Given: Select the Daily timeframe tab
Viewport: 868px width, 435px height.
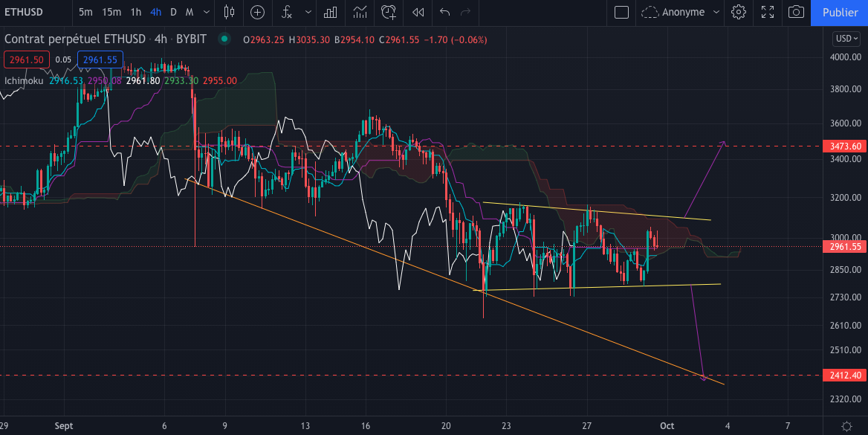Looking at the screenshot, I should 173,13.
